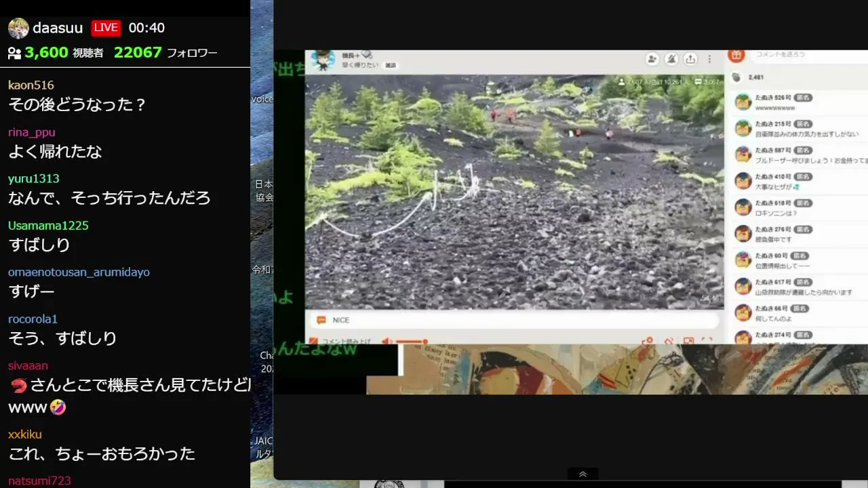Image resolution: width=868 pixels, height=488 pixels.
Task: Click username rina_ppu in chat
Action: (x=32, y=132)
